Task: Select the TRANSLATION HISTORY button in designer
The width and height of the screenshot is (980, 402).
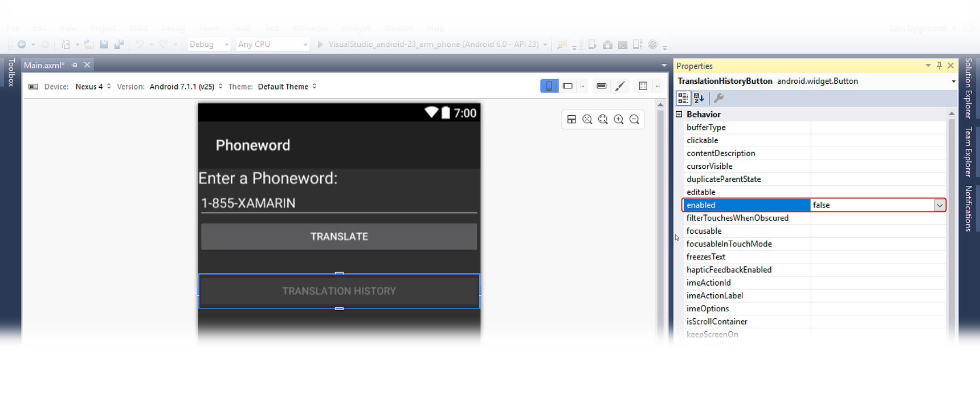Action: click(339, 291)
